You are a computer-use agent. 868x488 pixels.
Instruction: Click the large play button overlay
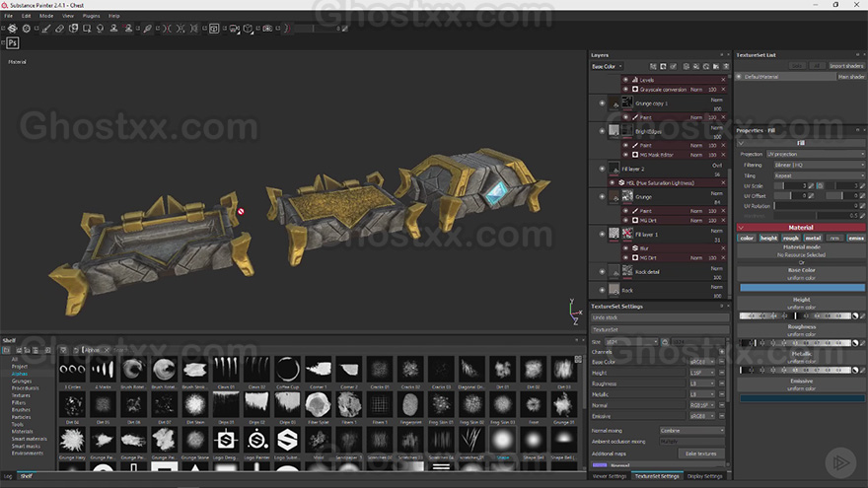[840, 462]
